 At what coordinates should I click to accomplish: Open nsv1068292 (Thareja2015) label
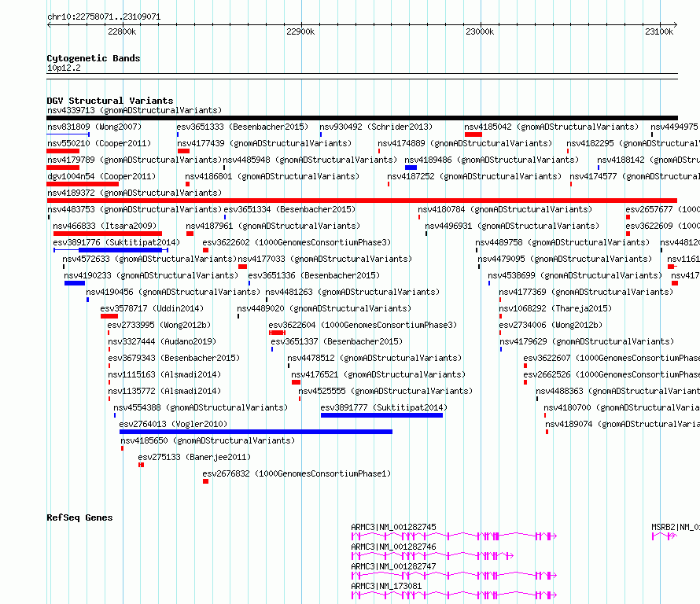(555, 308)
